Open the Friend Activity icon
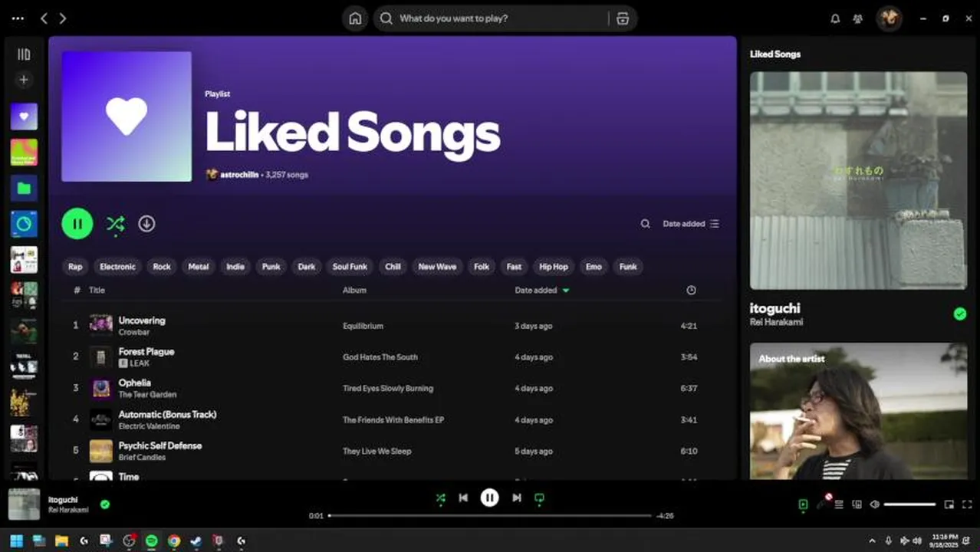980x552 pixels. (x=858, y=18)
